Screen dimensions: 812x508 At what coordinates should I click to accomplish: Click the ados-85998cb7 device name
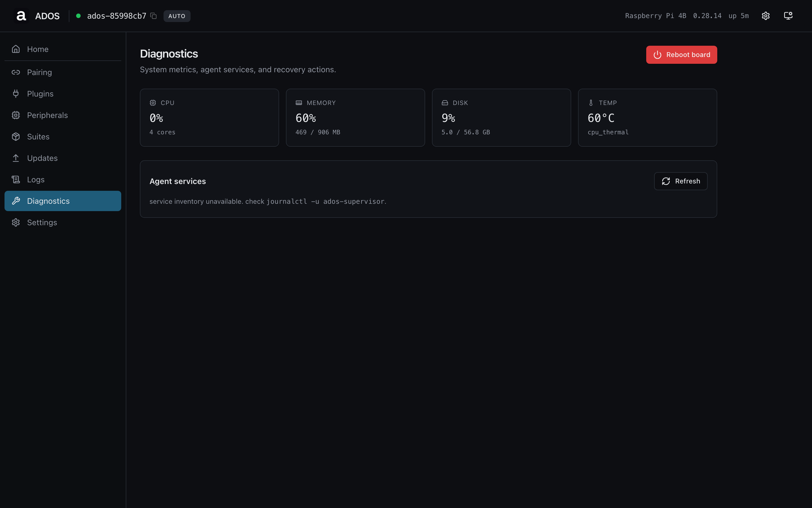tap(117, 16)
